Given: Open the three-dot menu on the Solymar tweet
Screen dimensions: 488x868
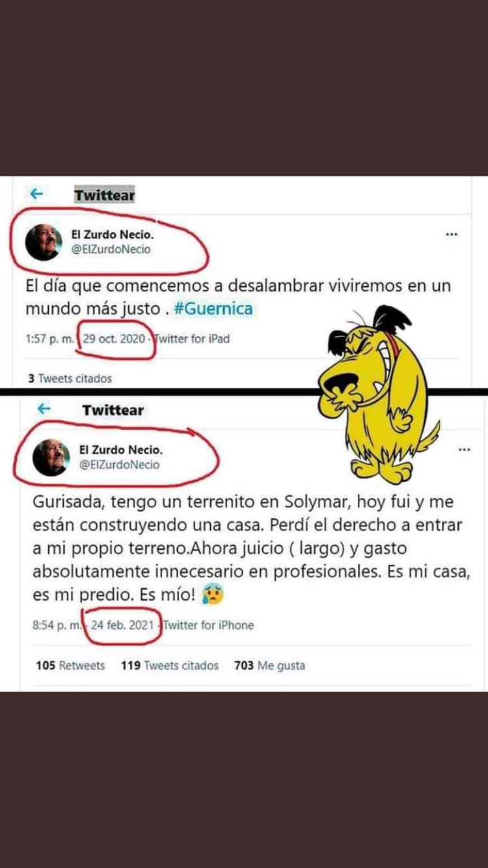Looking at the screenshot, I should click(x=465, y=450).
